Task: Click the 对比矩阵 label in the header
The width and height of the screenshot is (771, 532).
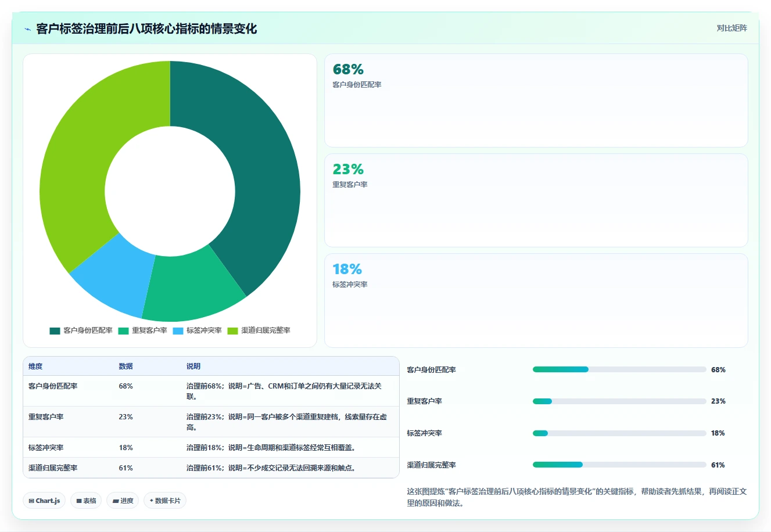Action: 731,28
